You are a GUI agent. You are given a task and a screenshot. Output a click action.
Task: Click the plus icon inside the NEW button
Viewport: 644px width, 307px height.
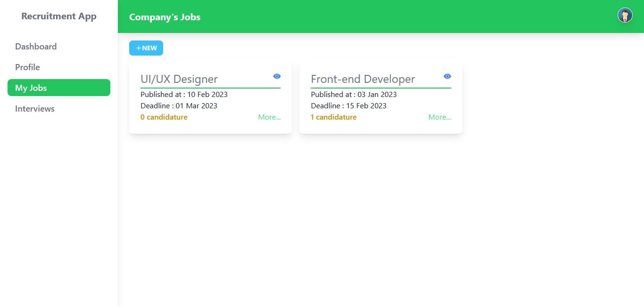coord(139,48)
